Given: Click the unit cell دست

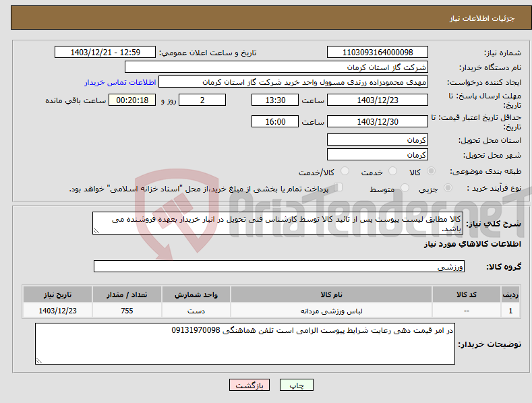Looking at the screenshot, I should [196, 311].
